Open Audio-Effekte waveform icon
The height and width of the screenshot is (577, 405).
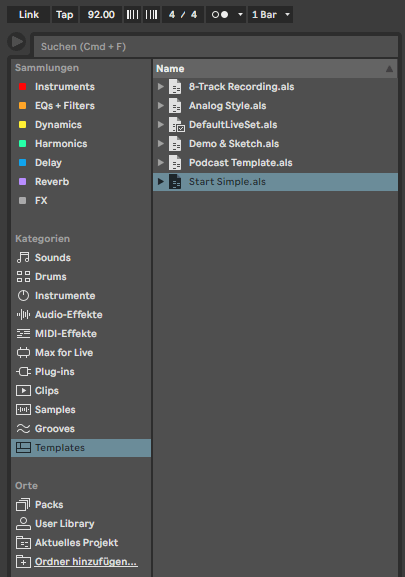23,315
